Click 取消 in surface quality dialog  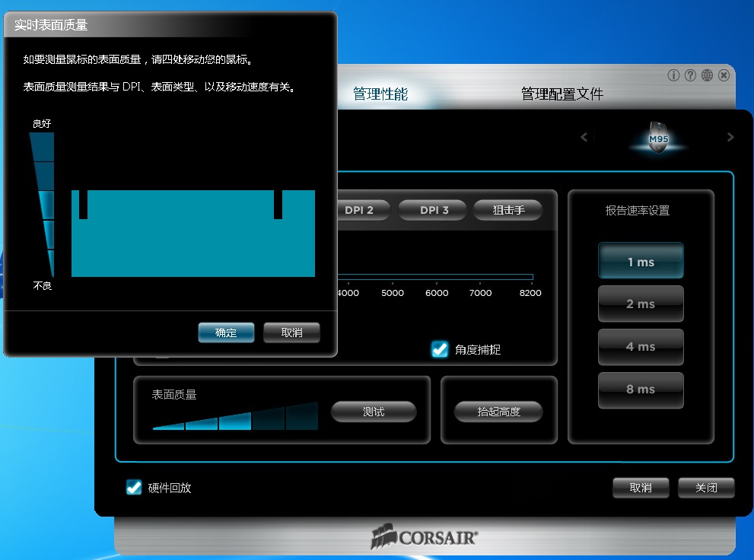pyautogui.click(x=291, y=332)
